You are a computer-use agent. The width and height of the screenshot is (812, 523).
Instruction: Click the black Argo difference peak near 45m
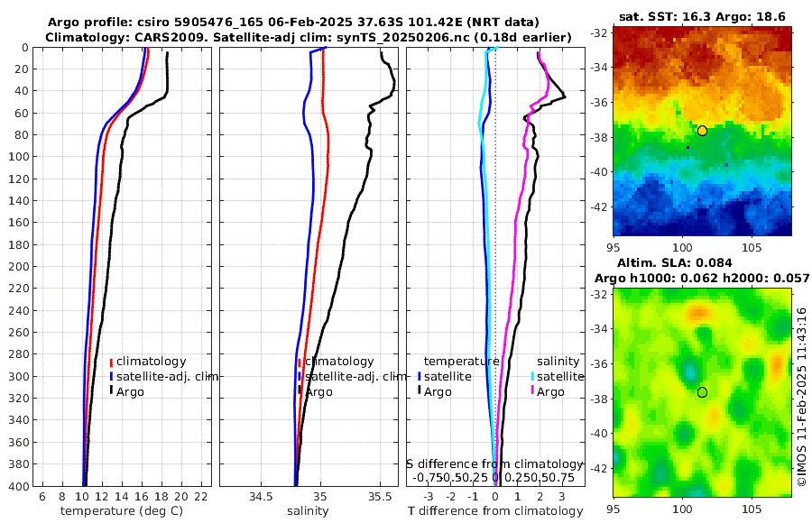563,96
